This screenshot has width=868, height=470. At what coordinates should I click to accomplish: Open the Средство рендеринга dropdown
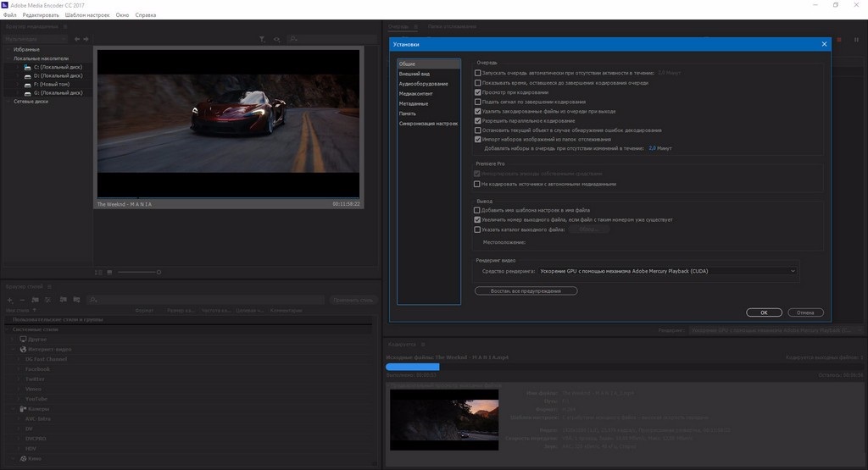pyautogui.click(x=667, y=271)
